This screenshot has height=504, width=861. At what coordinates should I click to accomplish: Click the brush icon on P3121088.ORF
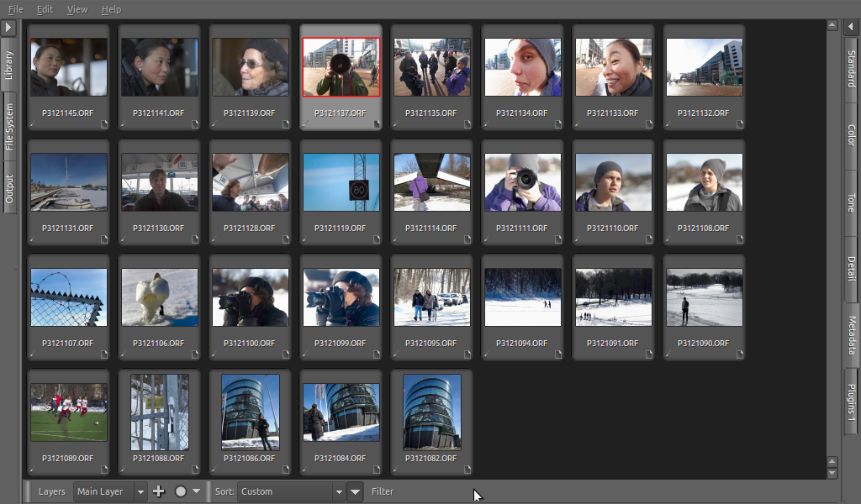pyautogui.click(x=123, y=470)
